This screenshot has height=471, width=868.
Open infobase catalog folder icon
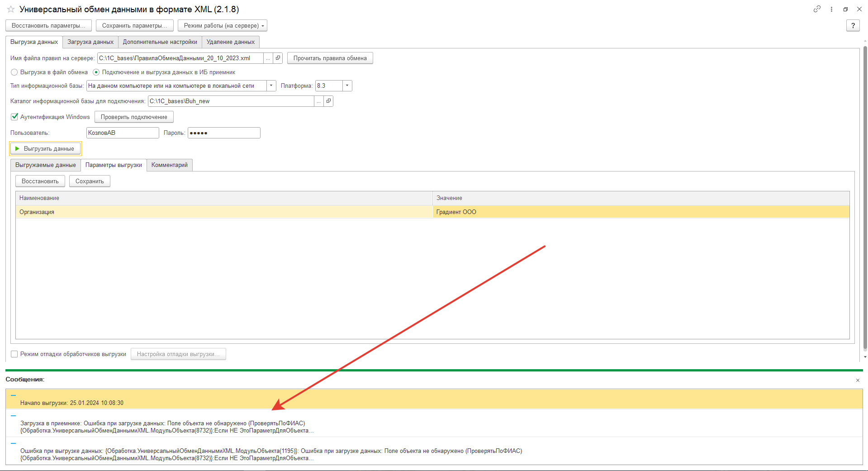pyautogui.click(x=329, y=101)
